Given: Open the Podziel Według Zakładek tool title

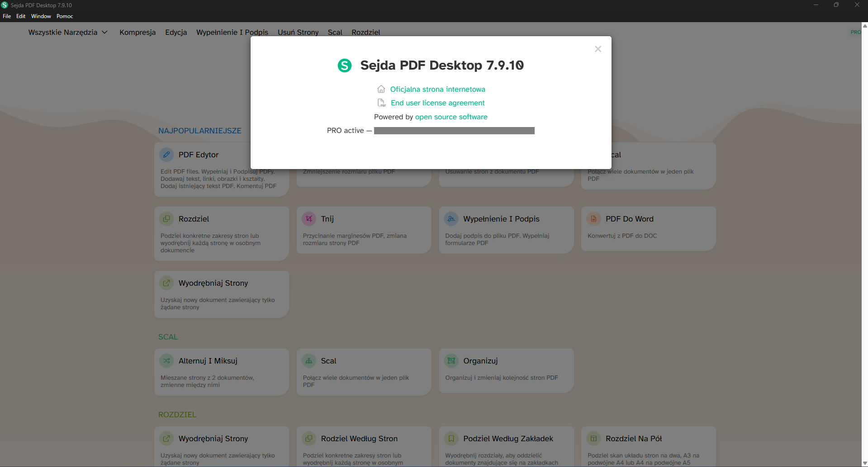Looking at the screenshot, I should click(x=508, y=439).
